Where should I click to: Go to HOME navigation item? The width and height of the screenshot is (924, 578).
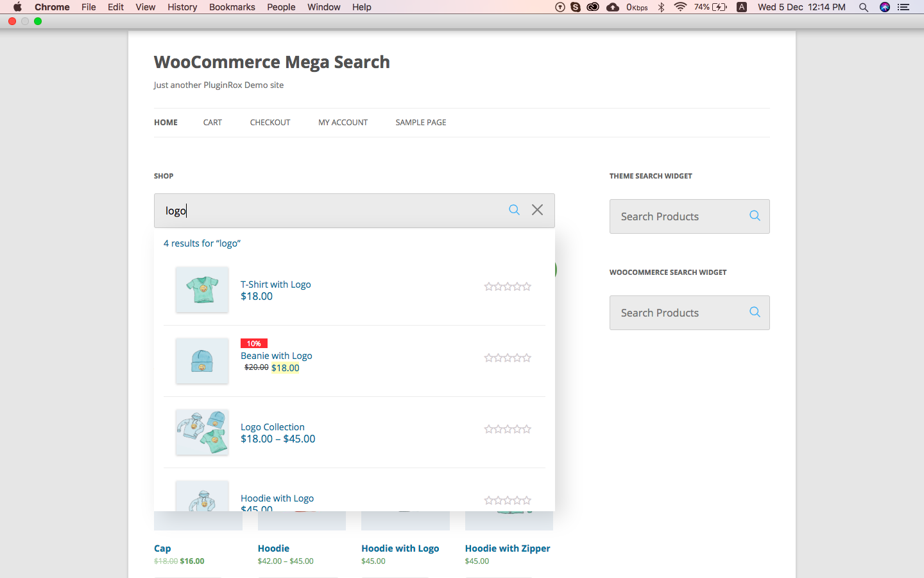point(166,123)
